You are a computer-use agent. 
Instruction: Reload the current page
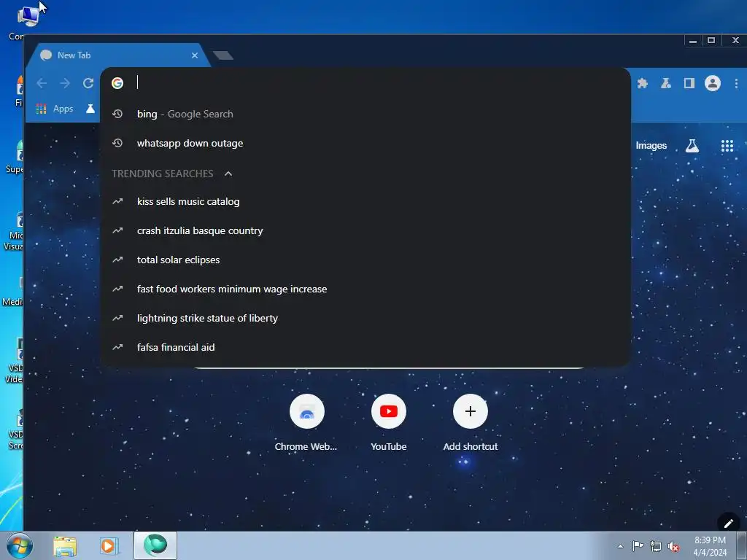[x=88, y=83]
